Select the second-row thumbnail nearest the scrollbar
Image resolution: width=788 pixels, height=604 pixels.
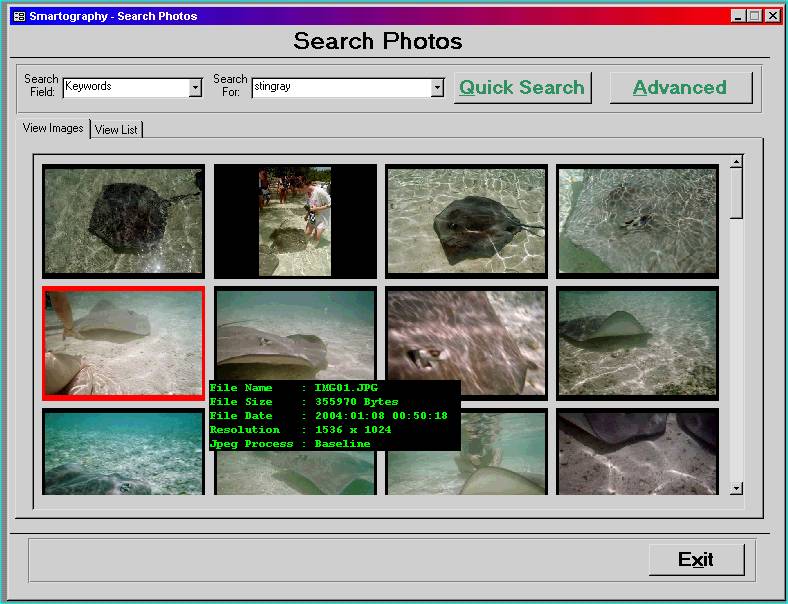(637, 343)
